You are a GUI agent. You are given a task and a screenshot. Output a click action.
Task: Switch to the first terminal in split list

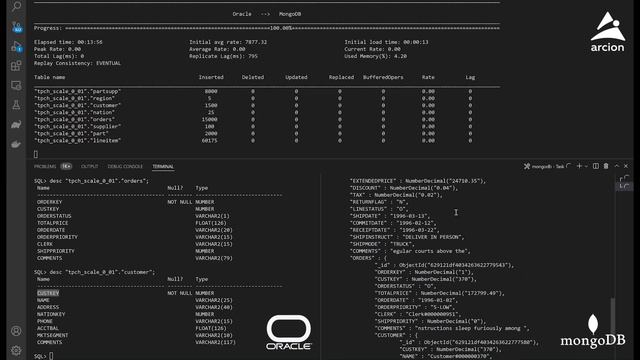pos(624,178)
